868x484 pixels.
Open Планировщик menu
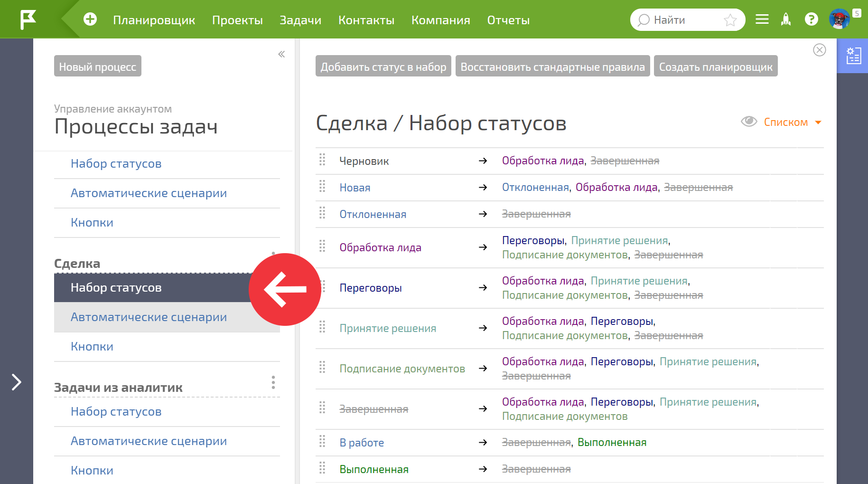[154, 20]
